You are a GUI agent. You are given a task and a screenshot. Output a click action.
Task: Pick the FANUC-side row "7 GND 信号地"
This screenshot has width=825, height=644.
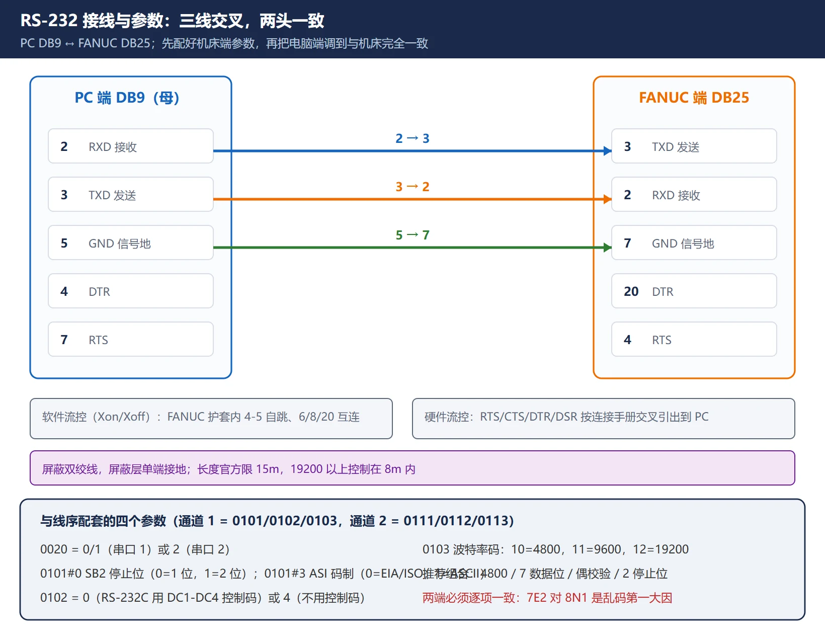[x=694, y=243]
